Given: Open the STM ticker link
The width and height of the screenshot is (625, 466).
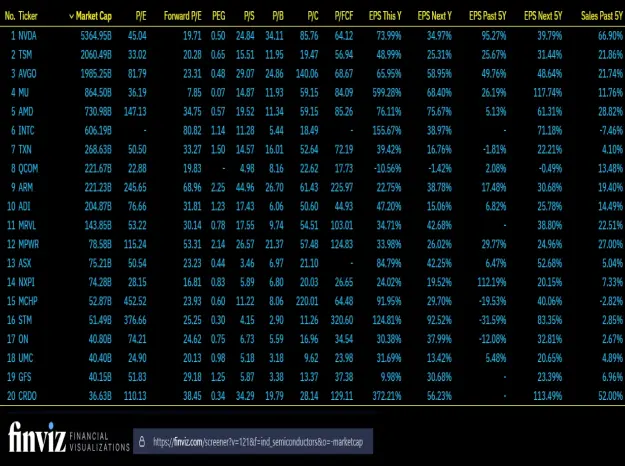Looking at the screenshot, I should point(25,320).
